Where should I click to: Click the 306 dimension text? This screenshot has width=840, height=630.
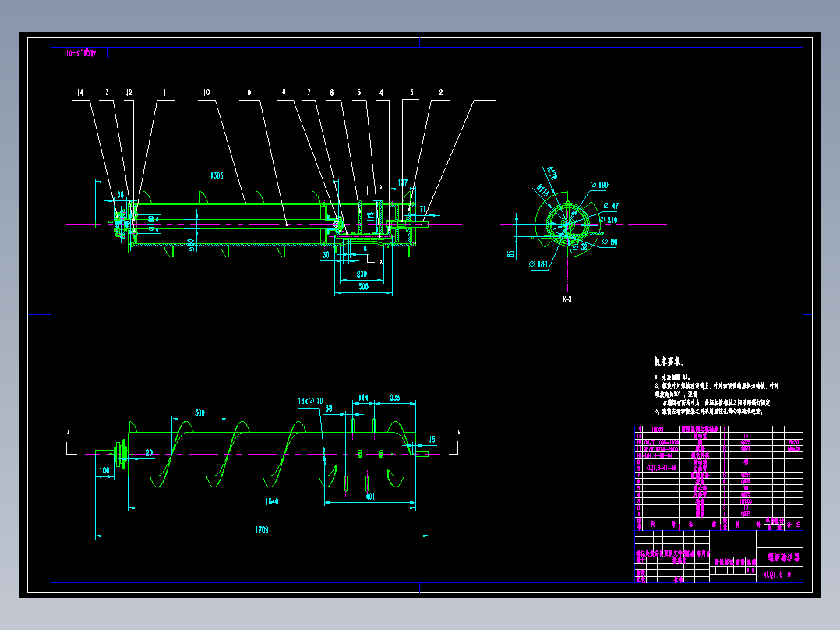[362, 287]
